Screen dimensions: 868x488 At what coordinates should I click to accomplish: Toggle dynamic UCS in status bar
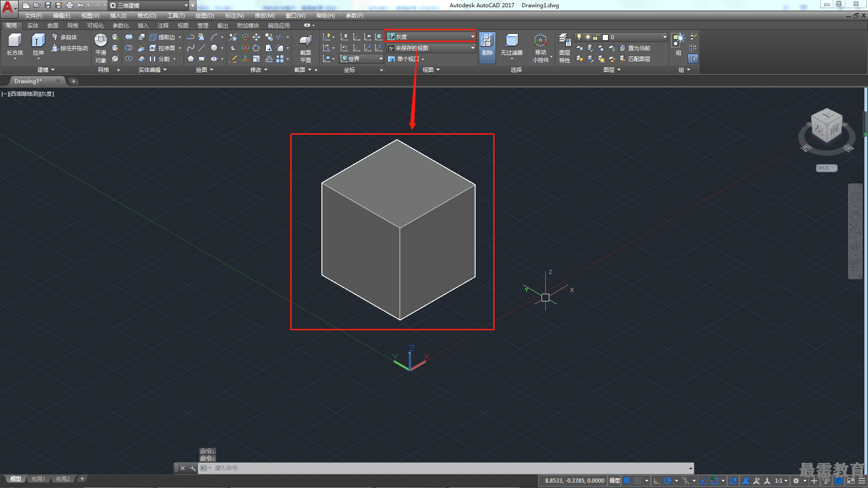point(733,481)
